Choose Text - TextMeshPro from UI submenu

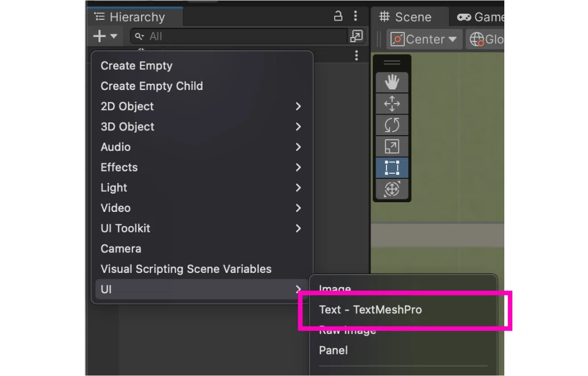pos(371,309)
